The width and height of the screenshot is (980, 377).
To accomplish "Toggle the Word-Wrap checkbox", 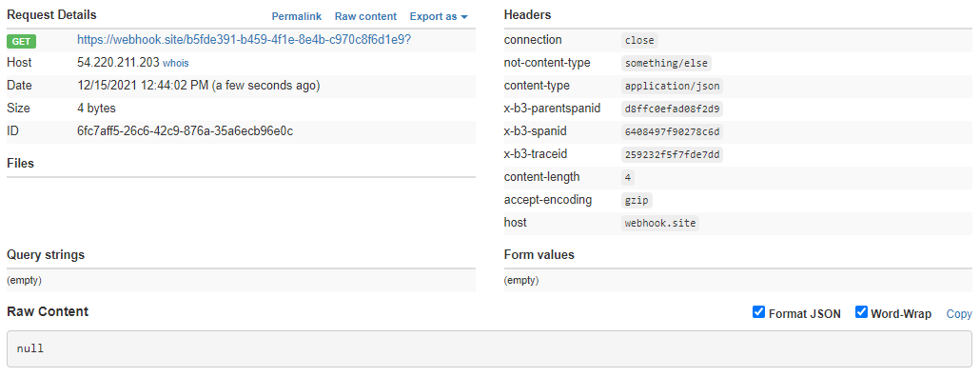I will (x=861, y=312).
